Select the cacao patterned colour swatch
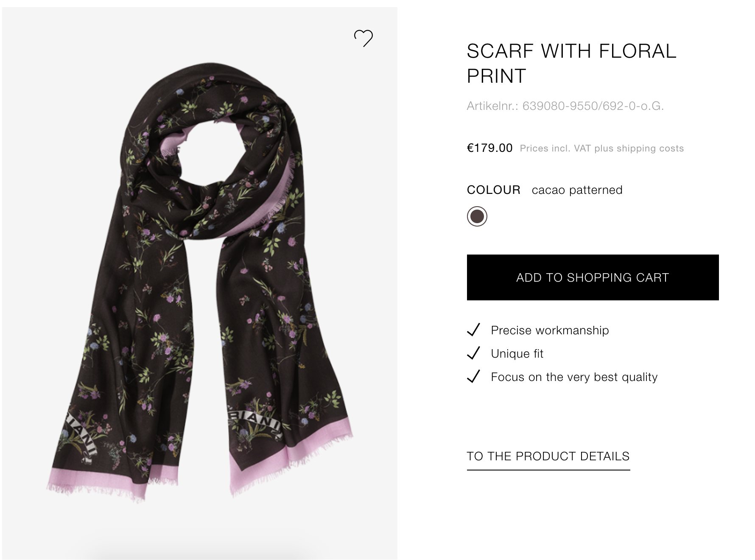Image resolution: width=755 pixels, height=560 pixels. 477,216
